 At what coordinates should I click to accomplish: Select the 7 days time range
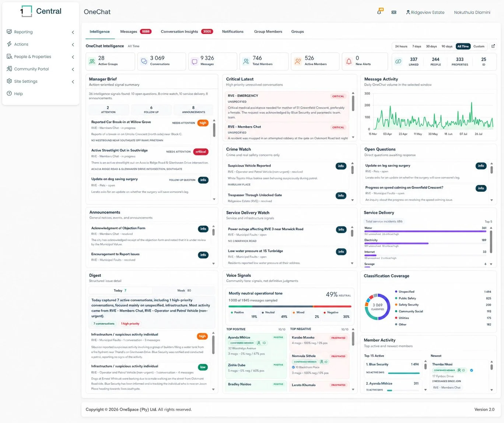coord(417,46)
